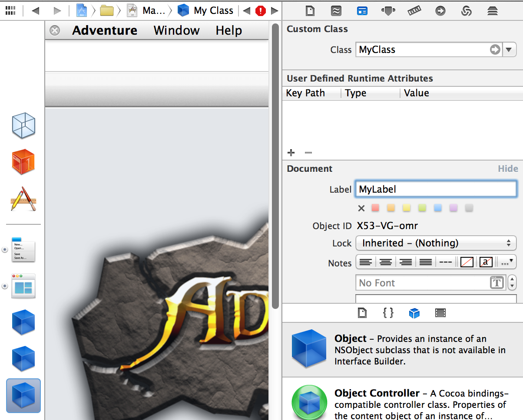This screenshot has height=420, width=523.
Task: Open the Lock popup menu
Action: tap(436, 243)
